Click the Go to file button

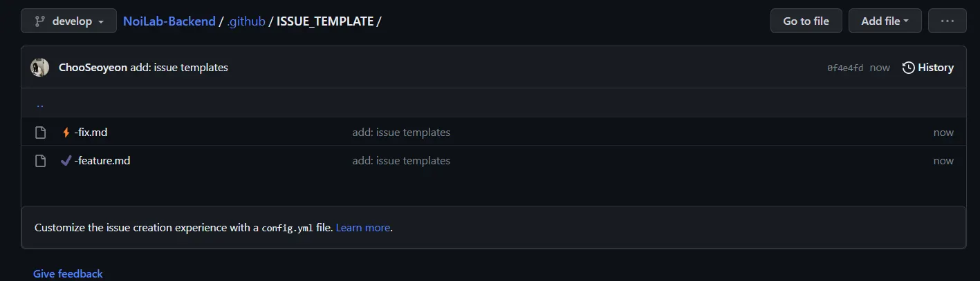pos(806,21)
